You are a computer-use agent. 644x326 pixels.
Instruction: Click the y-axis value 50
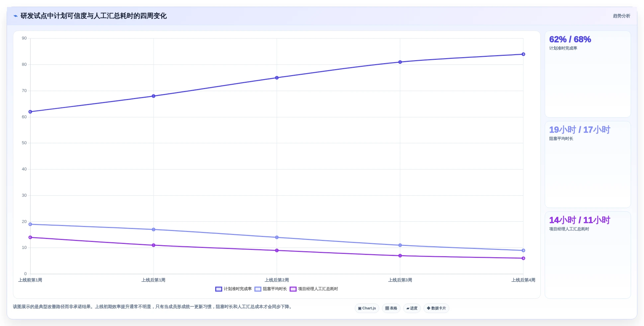(24, 143)
